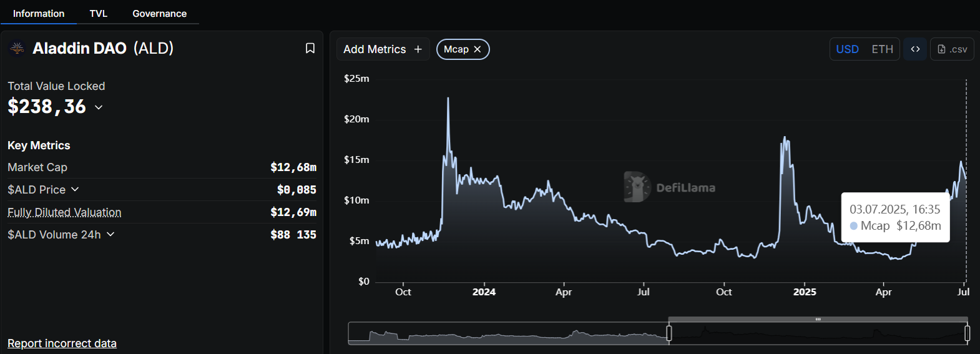Download chart data as .csv
Image resolution: width=980 pixels, height=354 pixels.
[952, 49]
